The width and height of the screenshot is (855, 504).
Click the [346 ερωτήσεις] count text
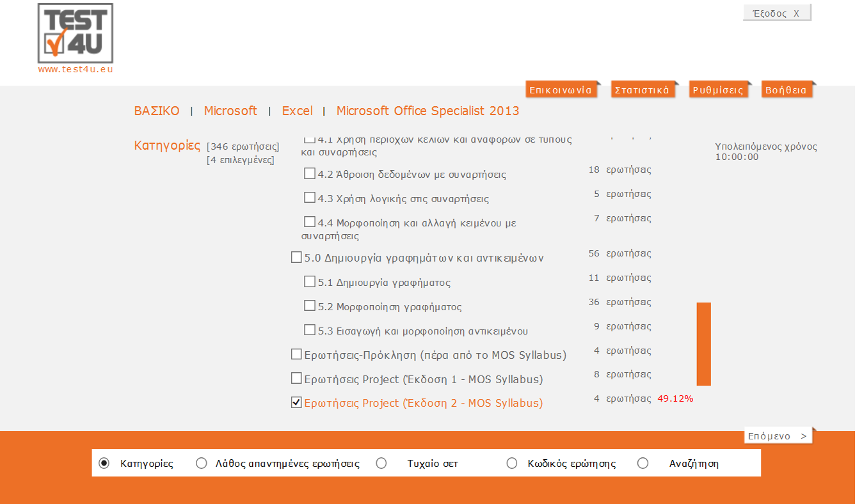tap(243, 146)
